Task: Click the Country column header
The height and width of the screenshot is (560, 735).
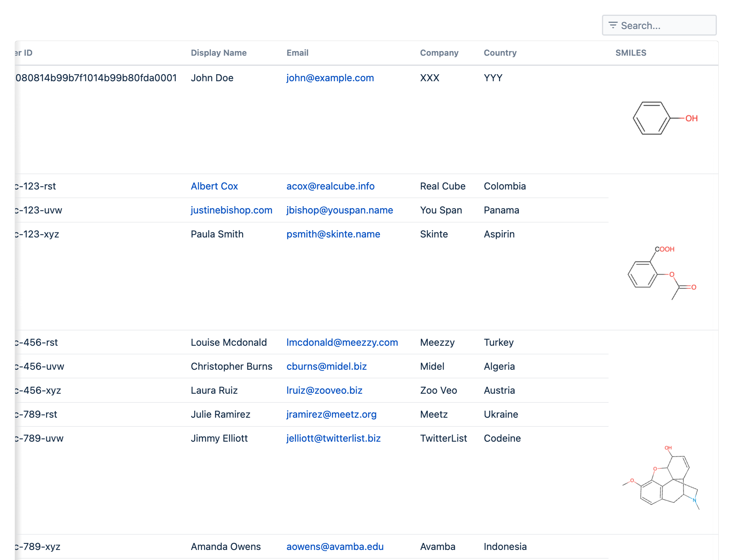Action: [x=500, y=53]
